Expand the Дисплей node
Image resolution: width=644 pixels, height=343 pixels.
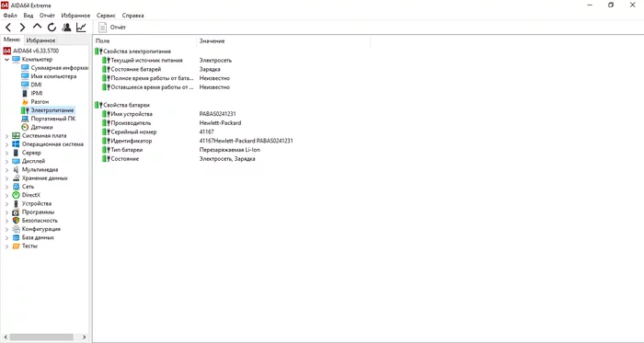6,161
